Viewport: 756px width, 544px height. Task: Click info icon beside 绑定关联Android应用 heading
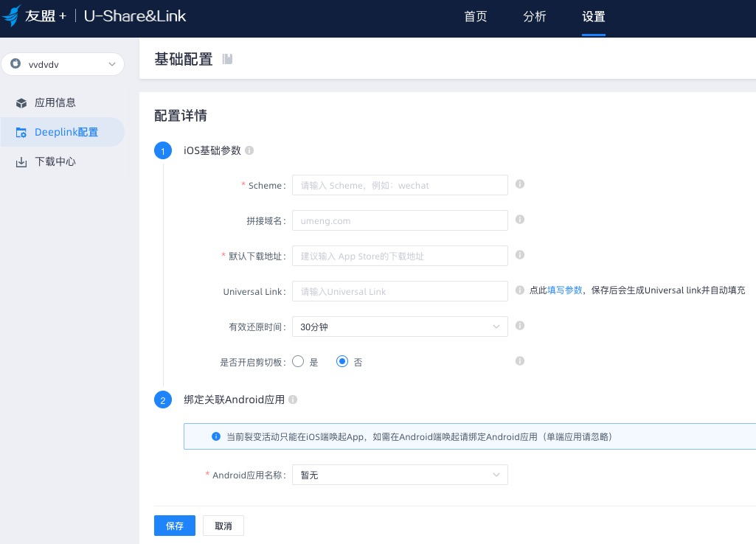coord(293,400)
